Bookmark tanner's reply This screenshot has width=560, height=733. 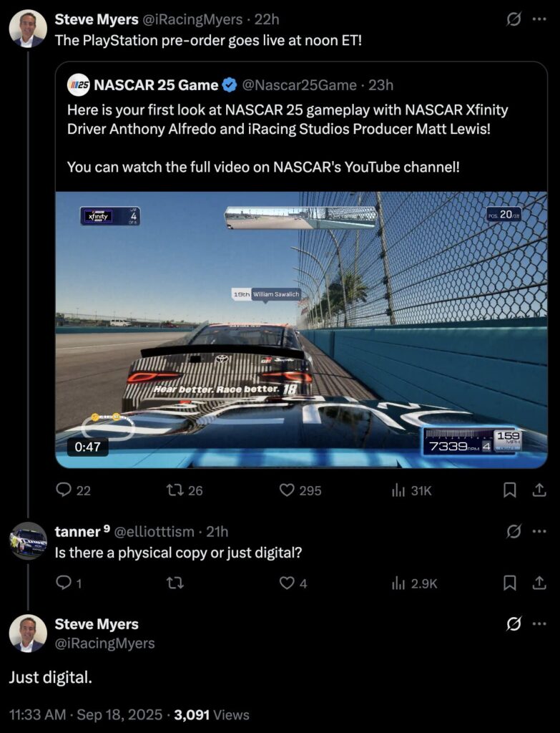[509, 583]
